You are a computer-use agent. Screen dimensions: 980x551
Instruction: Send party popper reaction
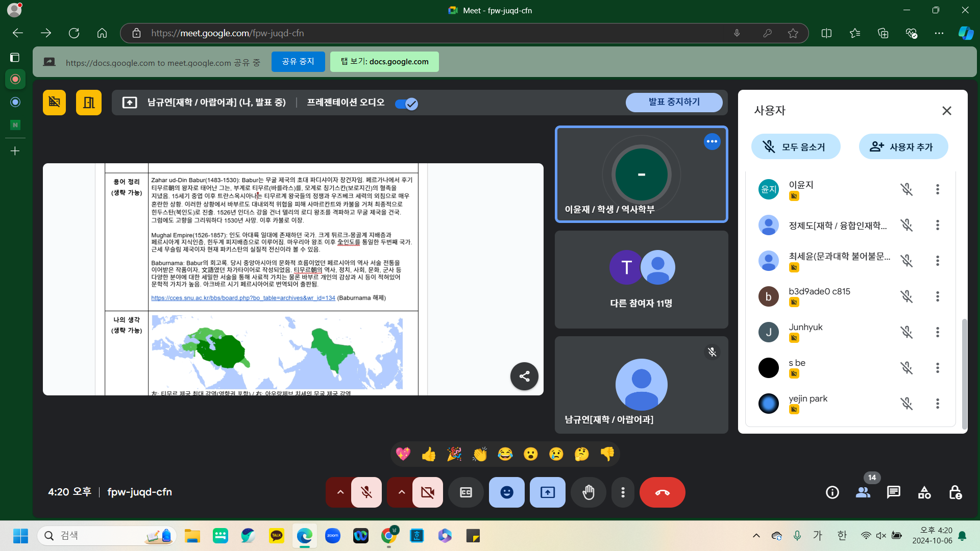point(454,454)
